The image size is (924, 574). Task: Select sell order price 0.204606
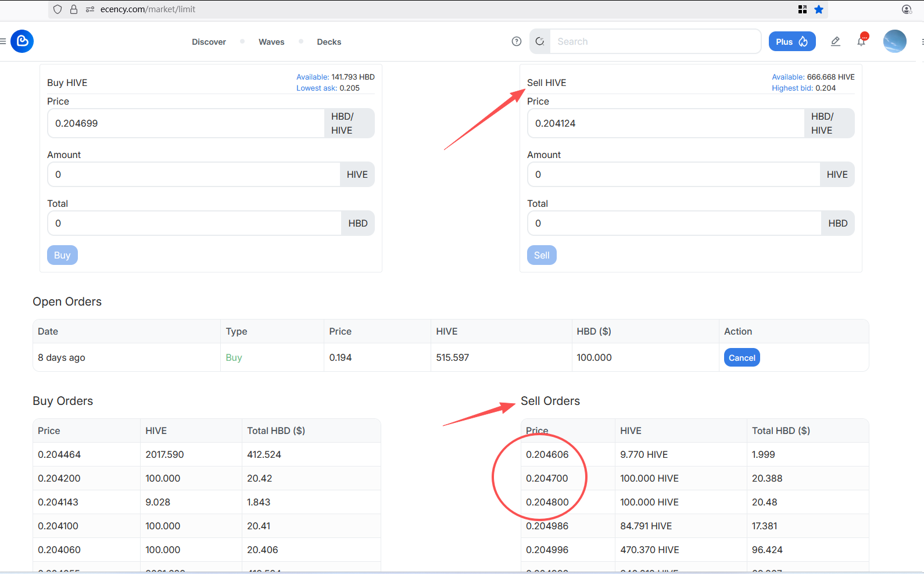pos(547,454)
